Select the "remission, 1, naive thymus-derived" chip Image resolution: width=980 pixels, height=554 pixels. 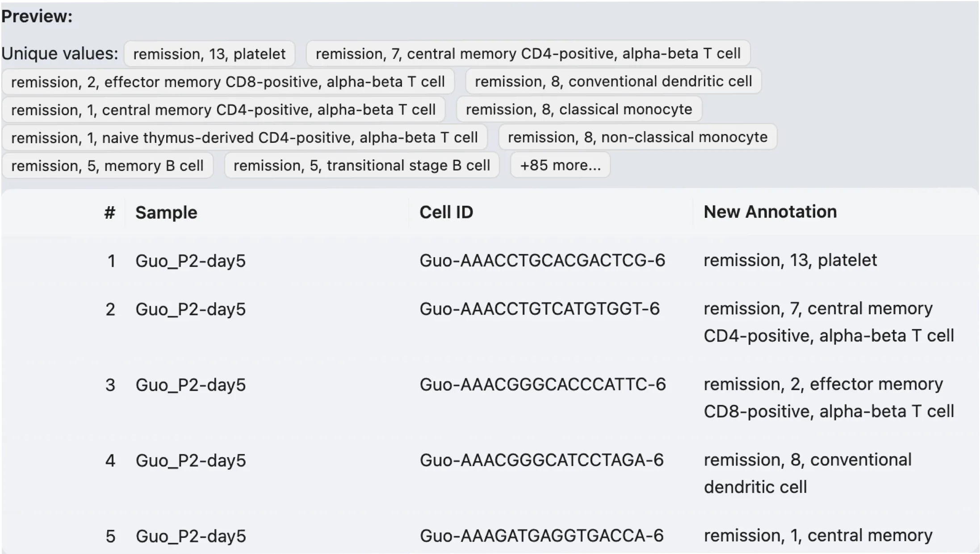click(x=244, y=138)
